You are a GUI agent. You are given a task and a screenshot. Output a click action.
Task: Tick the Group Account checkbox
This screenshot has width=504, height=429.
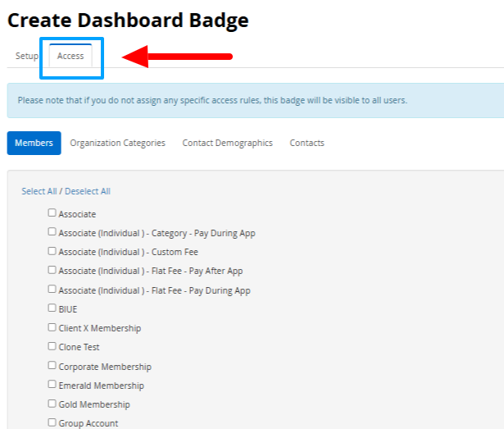(x=52, y=422)
